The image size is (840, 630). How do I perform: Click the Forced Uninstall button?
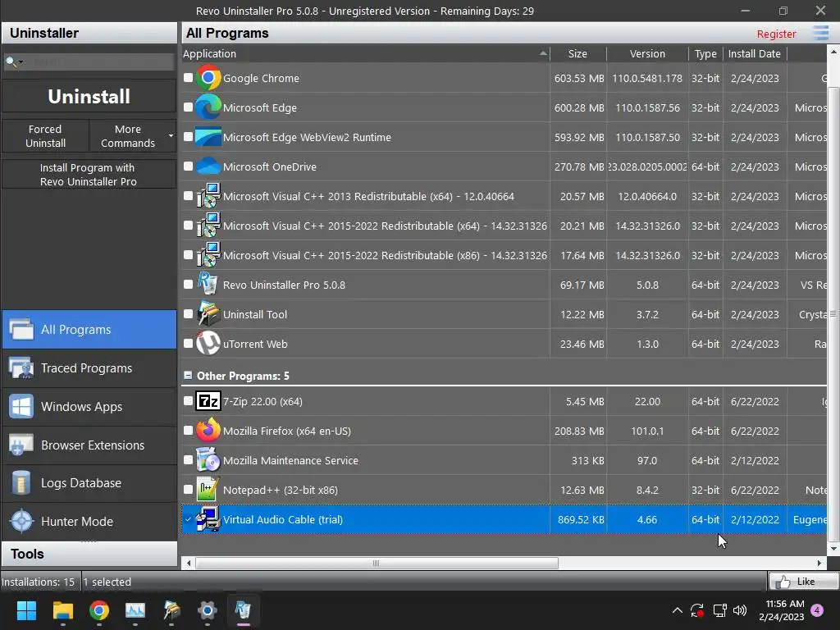[46, 136]
